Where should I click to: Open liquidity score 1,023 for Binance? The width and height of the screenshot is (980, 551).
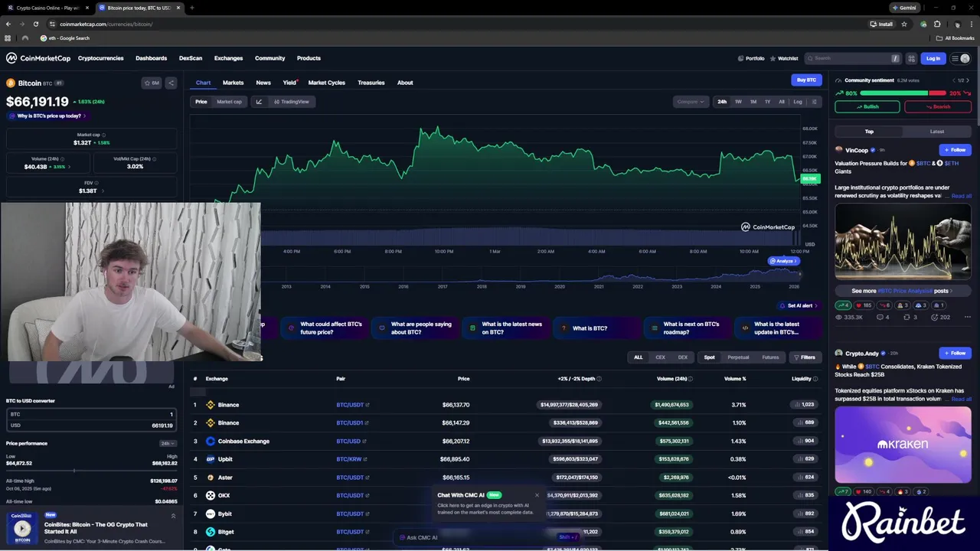805,405
